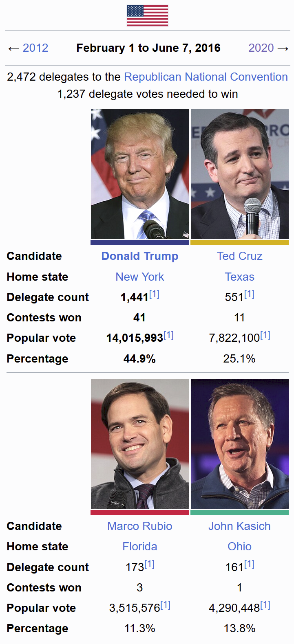Click citation [1] beside Kasich's 4,290,448 votes

click(265, 605)
